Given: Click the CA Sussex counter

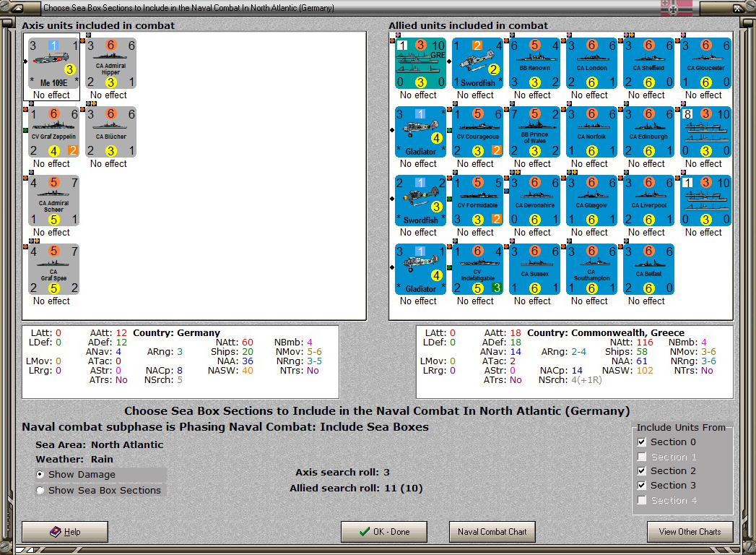Looking at the screenshot, I should [x=534, y=270].
